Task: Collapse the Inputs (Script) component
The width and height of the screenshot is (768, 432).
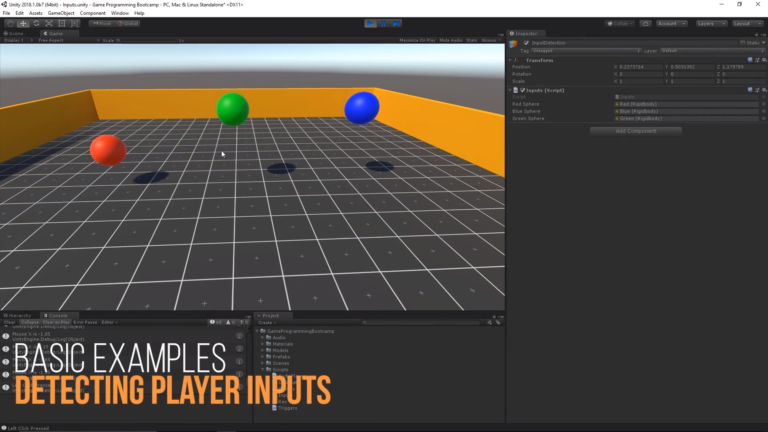Action: pyautogui.click(x=510, y=90)
